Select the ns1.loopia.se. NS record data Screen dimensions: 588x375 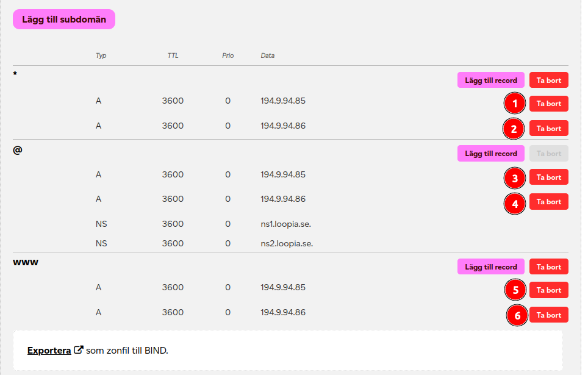(285, 224)
